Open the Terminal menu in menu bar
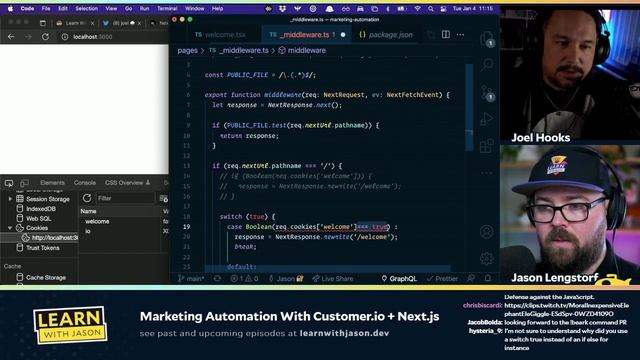Viewport: 640px width, 360px height. pos(167,9)
